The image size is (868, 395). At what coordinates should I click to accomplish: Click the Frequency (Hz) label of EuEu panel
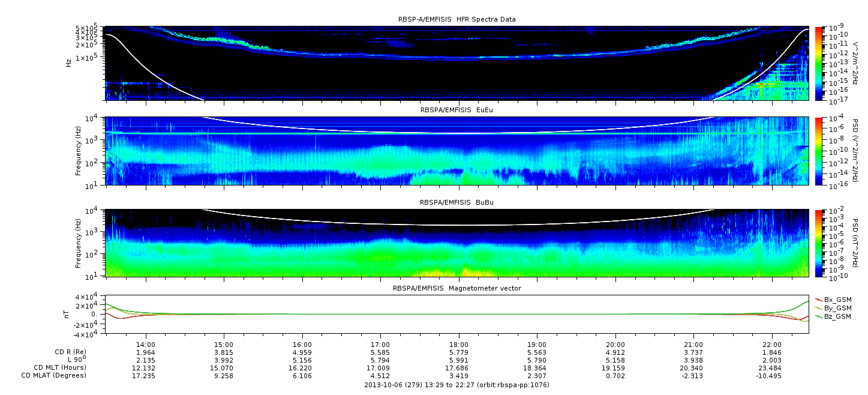click(78, 151)
